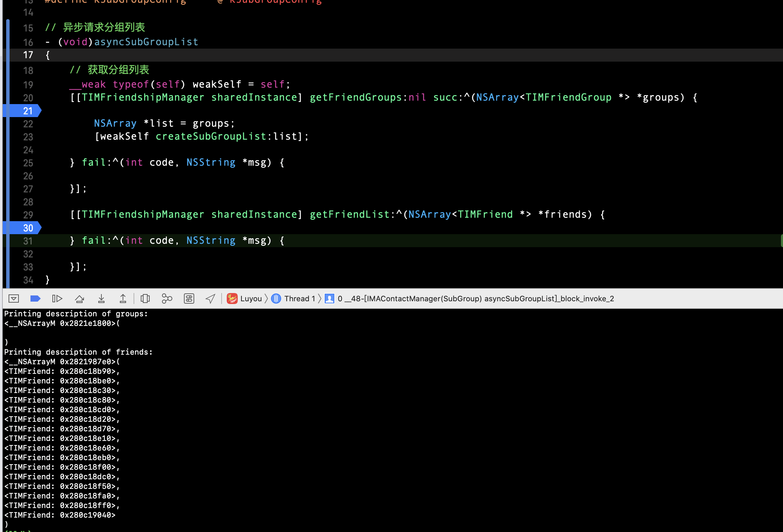Select the Step Into icon in debug bar
The height and width of the screenshot is (532, 783).
tap(101, 299)
